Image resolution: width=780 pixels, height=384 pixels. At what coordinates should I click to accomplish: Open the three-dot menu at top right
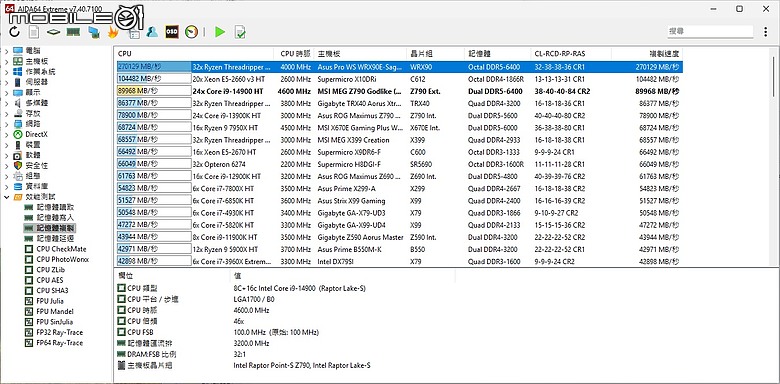(765, 32)
